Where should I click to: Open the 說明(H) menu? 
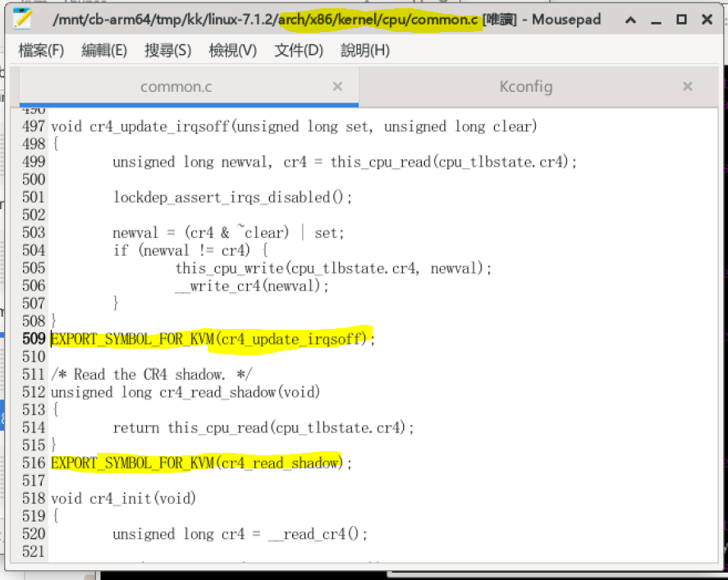click(x=365, y=50)
